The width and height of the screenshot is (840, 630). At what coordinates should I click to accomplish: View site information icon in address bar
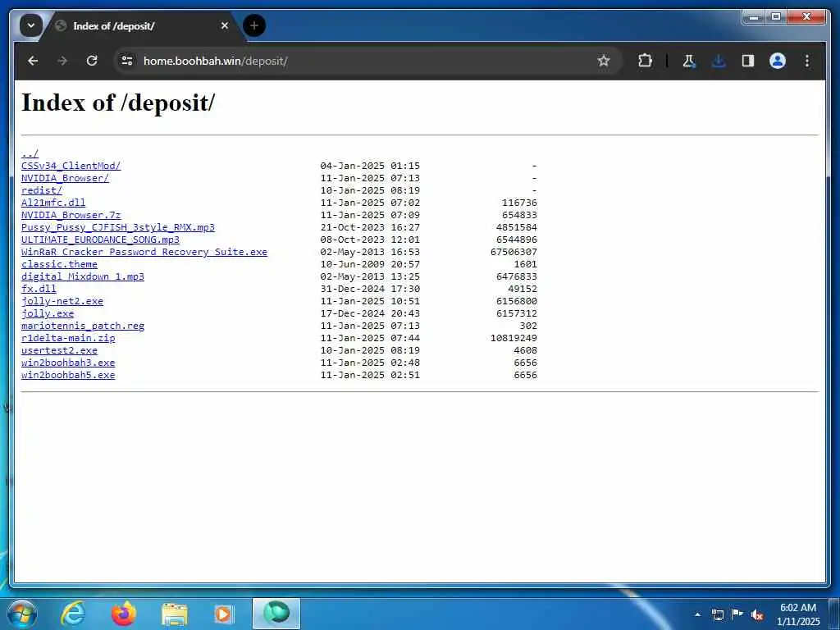127,61
